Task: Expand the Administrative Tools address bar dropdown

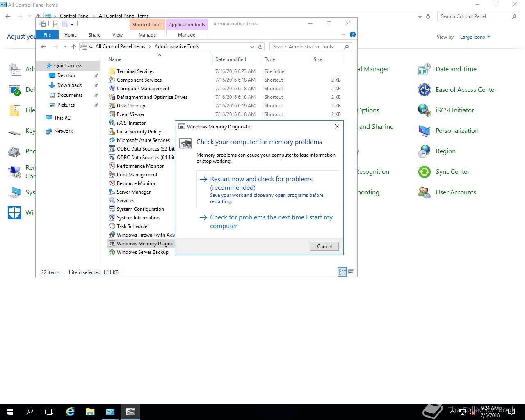Action: coord(252,47)
